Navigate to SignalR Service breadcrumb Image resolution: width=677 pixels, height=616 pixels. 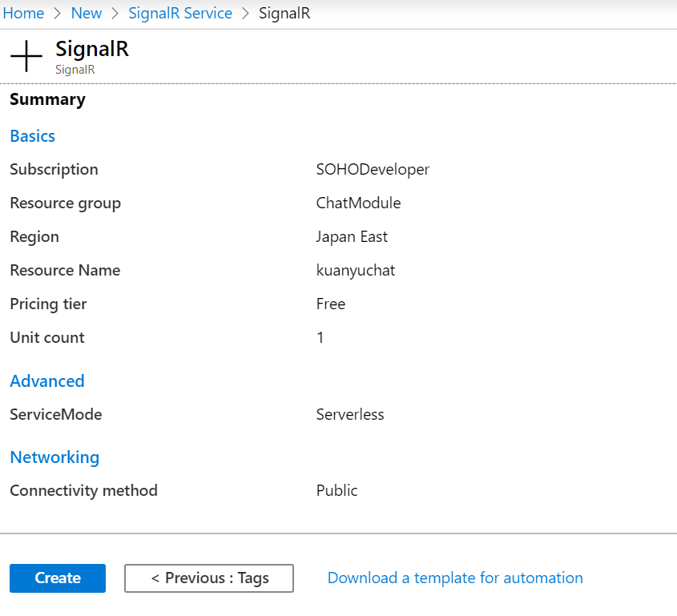(x=180, y=14)
